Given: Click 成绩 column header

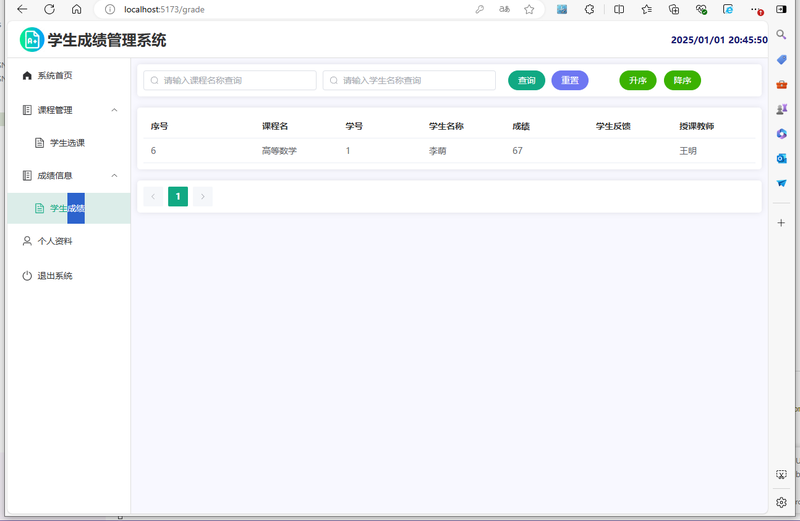Looking at the screenshot, I should pyautogui.click(x=521, y=126).
